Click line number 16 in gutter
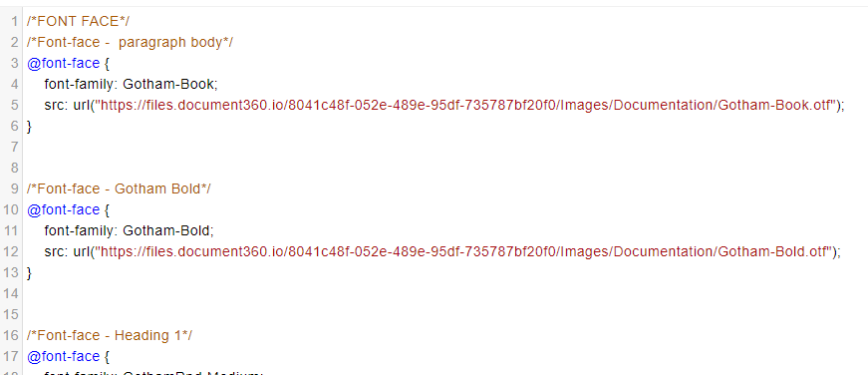The image size is (868, 375). [x=11, y=335]
